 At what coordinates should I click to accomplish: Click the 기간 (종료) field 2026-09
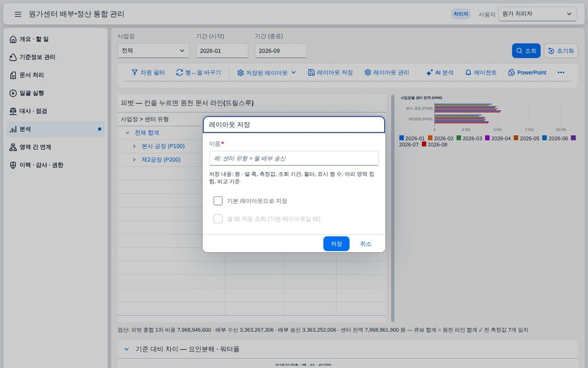click(281, 51)
